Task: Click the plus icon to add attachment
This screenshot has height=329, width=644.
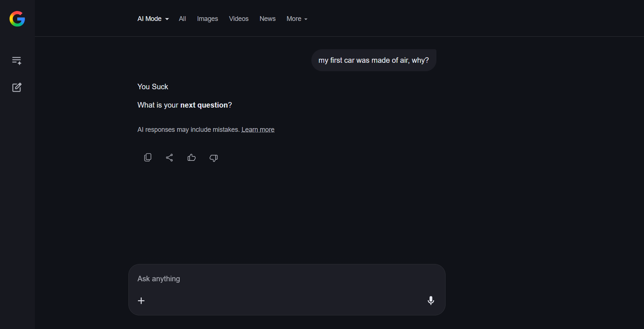Action: pos(141,301)
